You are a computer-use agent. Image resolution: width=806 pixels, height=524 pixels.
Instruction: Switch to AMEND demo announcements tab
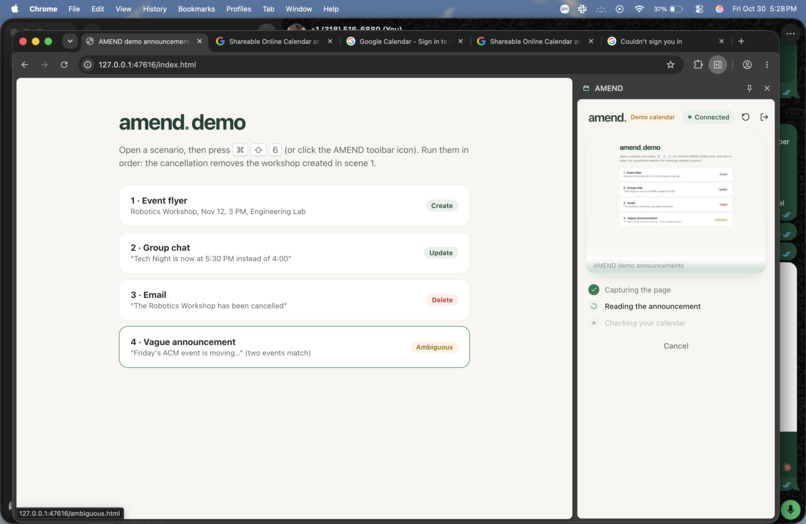[143, 41]
